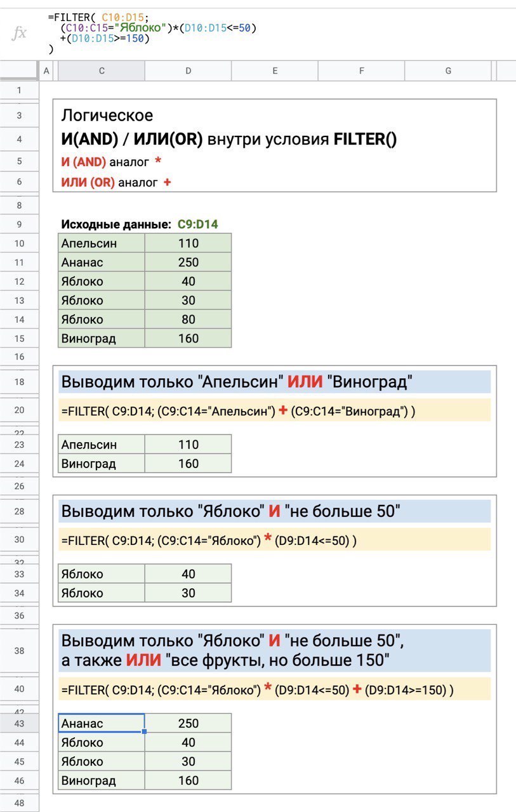Image resolution: width=516 pixels, height=812 pixels.
Task: Click the "Апельсин" cell in row 10
Action: (102, 244)
